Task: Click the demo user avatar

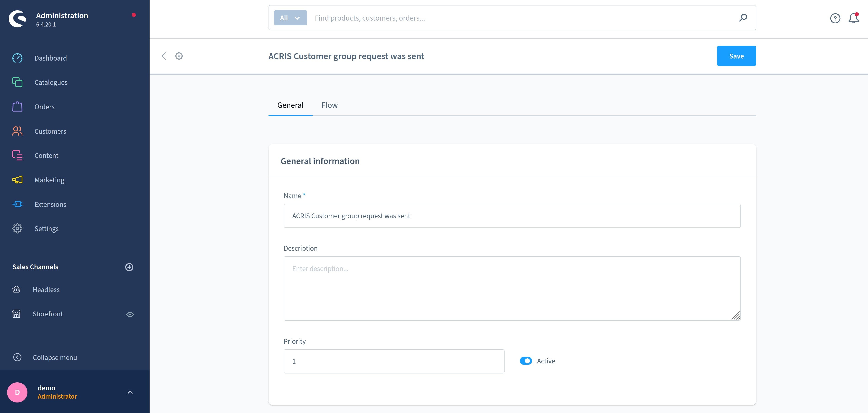Action: coord(17,392)
